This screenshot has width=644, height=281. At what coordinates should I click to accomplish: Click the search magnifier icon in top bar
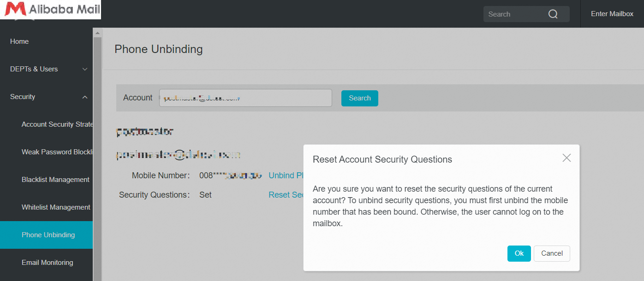[553, 14]
